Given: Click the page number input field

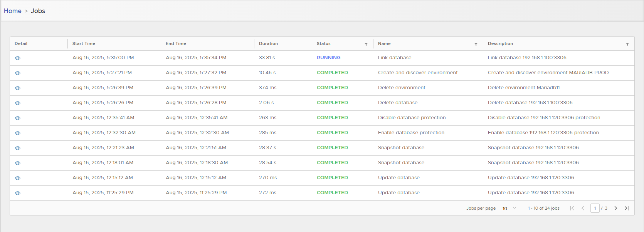Looking at the screenshot, I should pyautogui.click(x=595, y=208).
